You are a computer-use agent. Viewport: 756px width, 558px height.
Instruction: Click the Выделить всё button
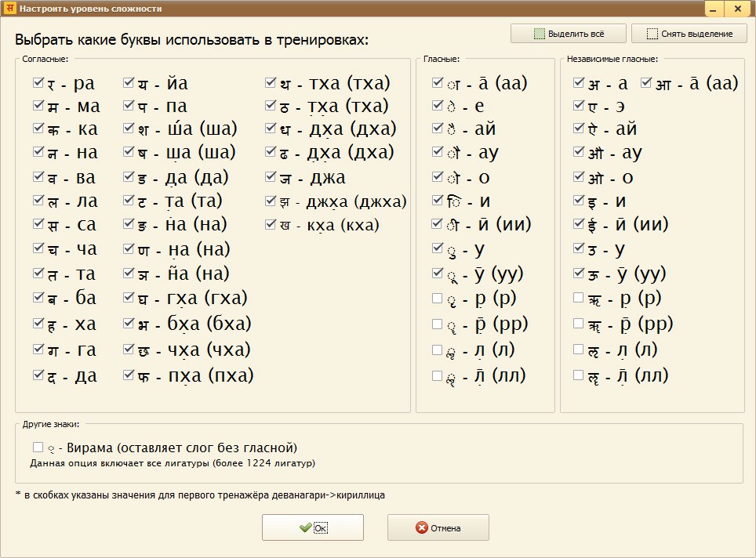pos(568,34)
